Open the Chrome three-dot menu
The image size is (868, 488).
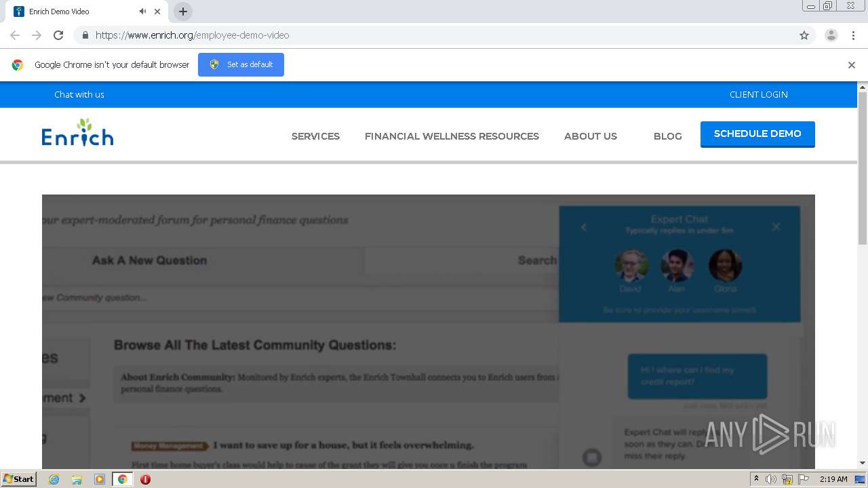point(853,35)
